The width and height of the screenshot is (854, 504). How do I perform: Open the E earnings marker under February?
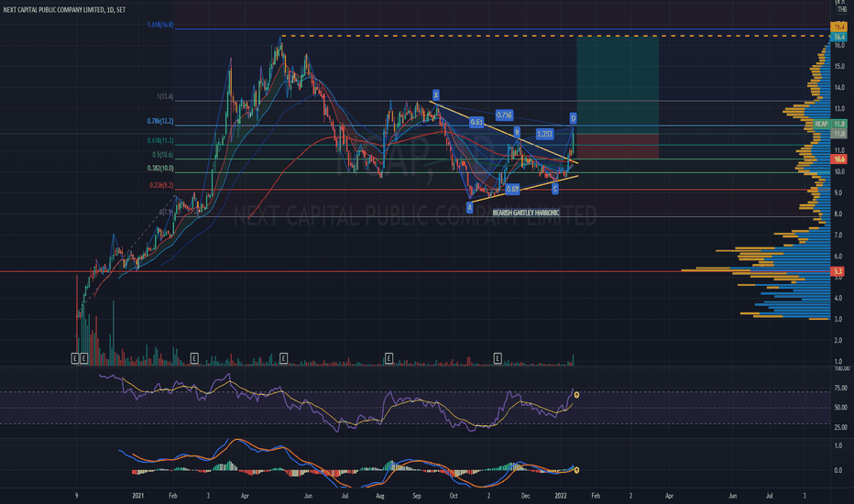pos(194,358)
